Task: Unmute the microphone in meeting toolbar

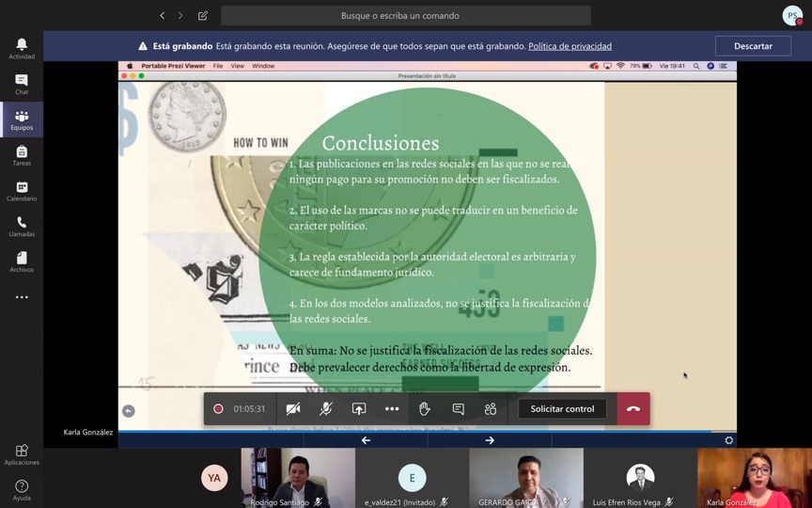Action: tap(326, 409)
